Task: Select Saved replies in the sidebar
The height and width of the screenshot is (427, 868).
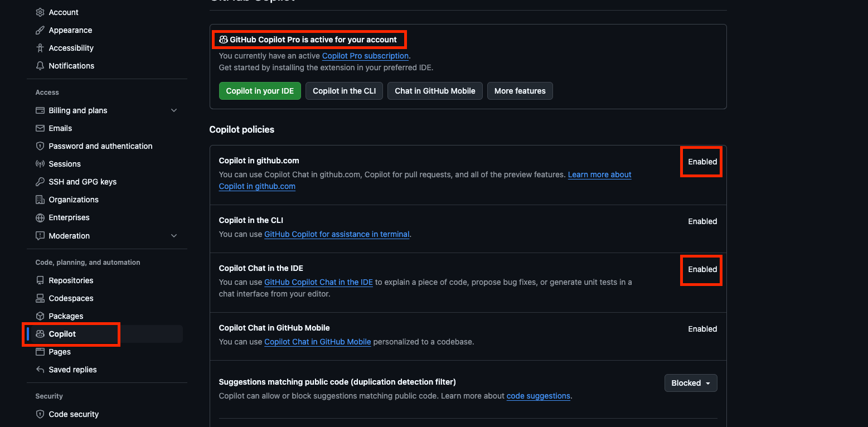Action: [72, 370]
